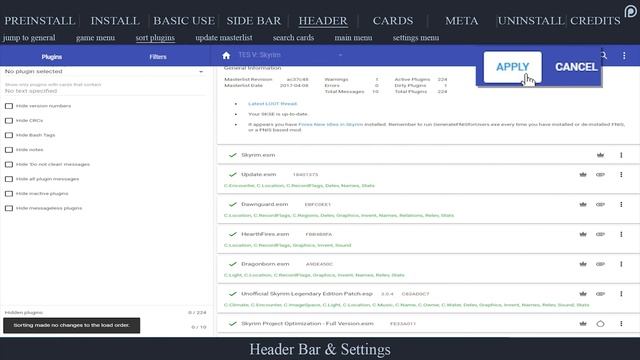Switch to the Plugins sidebar tab

pyautogui.click(x=52, y=57)
